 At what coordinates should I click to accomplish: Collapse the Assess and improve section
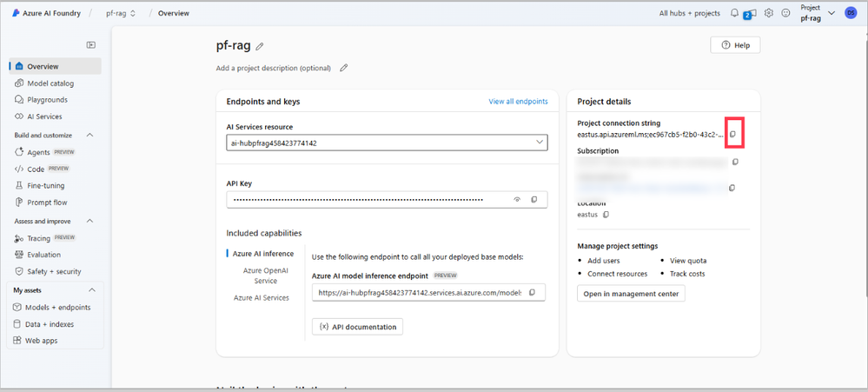pyautogui.click(x=90, y=221)
